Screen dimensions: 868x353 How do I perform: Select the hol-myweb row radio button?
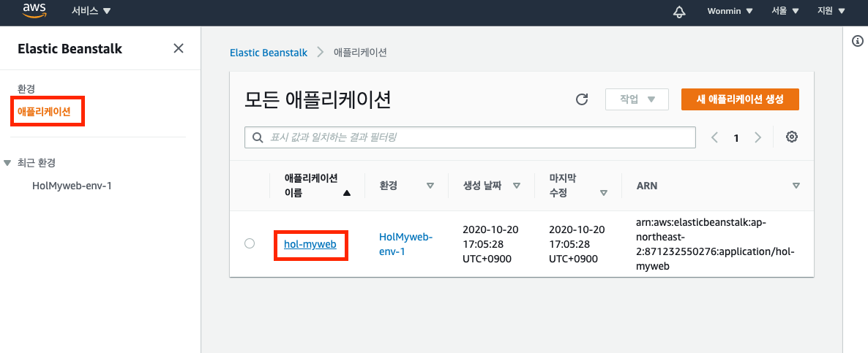(250, 243)
